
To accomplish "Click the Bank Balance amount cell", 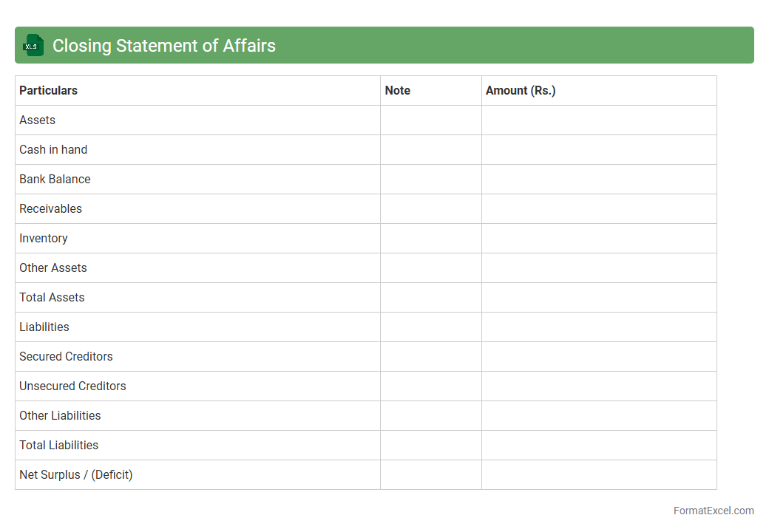I will [x=599, y=180].
